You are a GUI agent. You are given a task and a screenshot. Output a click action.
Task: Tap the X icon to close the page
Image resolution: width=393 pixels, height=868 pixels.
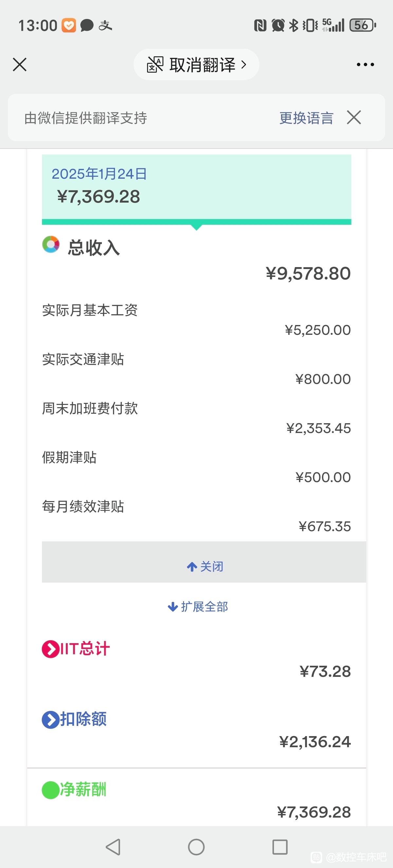point(20,64)
